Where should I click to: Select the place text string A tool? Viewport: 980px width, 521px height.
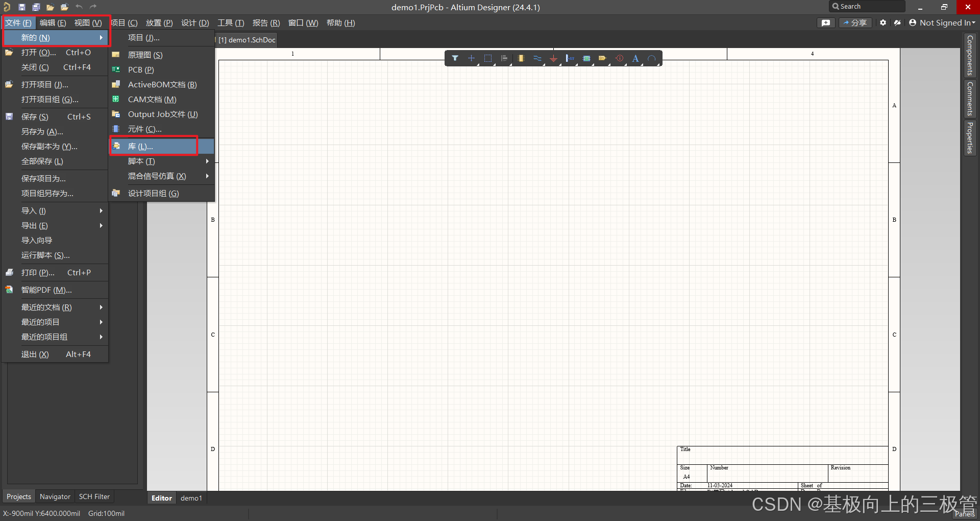(635, 58)
